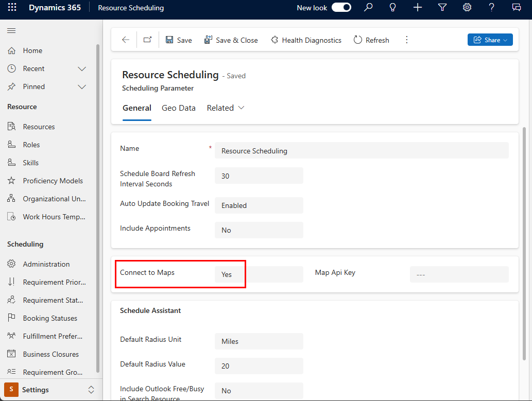Expand the Recent section chevron
This screenshot has width=532, height=401.
(x=81, y=68)
